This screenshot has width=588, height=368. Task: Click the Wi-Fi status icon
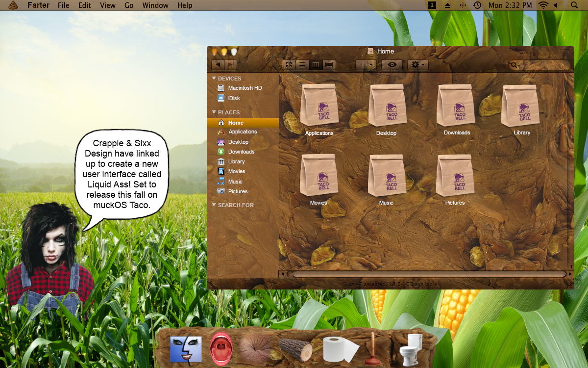pyautogui.click(x=543, y=5)
